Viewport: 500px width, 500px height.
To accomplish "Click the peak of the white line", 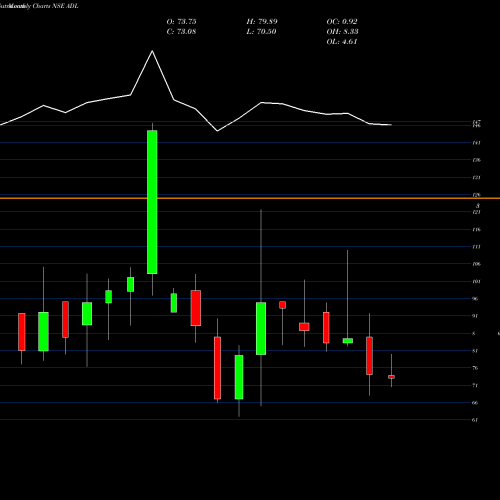I will [152, 51].
